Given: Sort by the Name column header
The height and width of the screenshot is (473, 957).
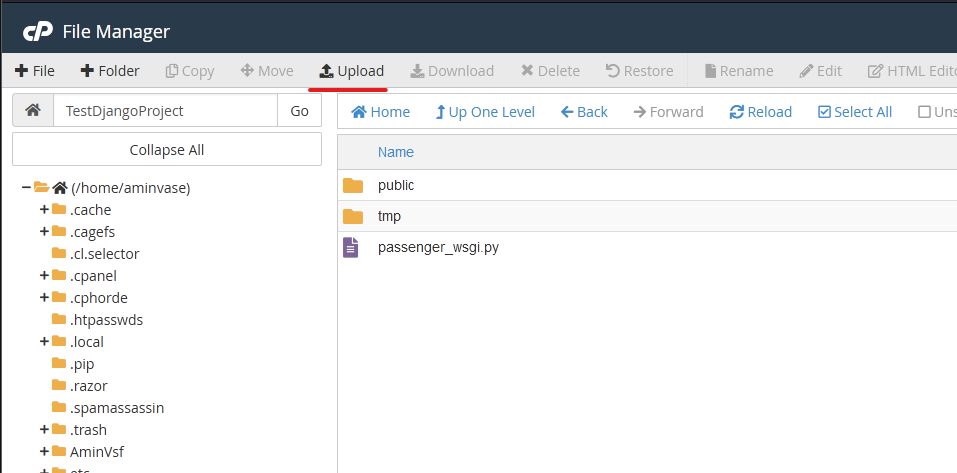Looking at the screenshot, I should click(x=395, y=152).
